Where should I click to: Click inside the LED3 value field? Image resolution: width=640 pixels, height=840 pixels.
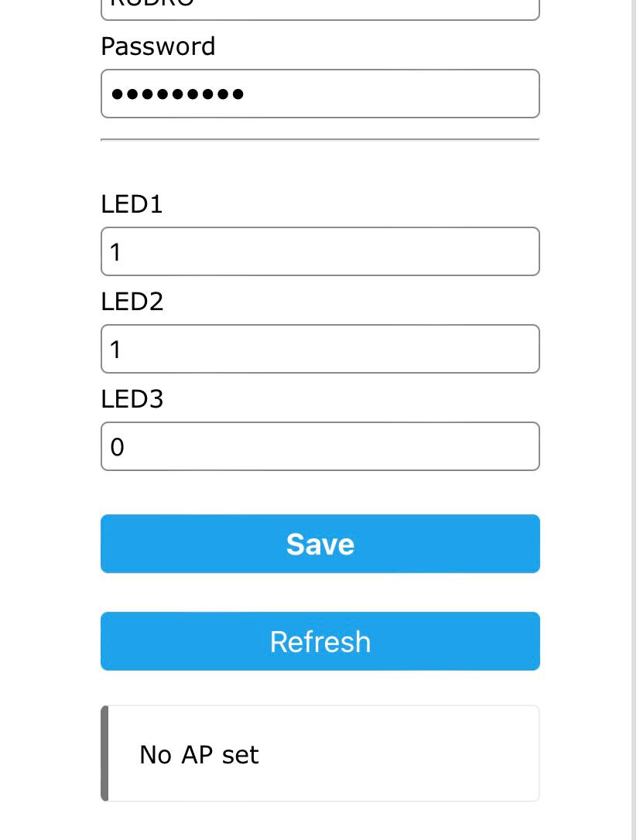[320, 446]
